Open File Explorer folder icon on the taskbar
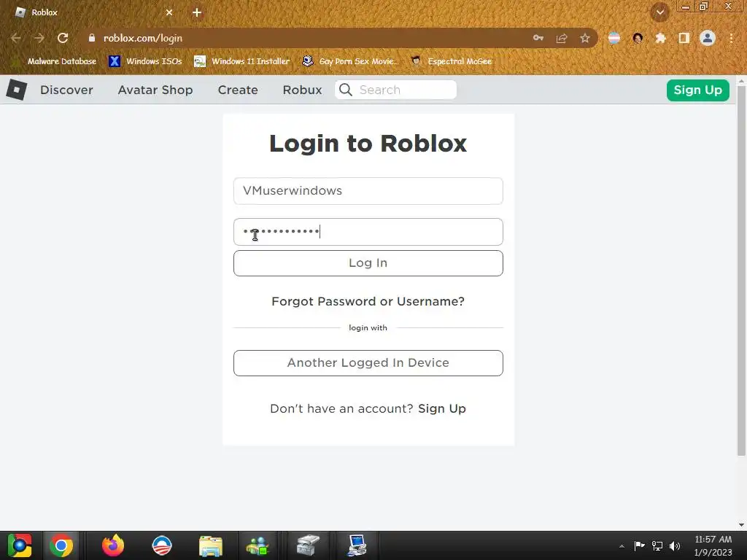The width and height of the screenshot is (747, 560). [211, 545]
